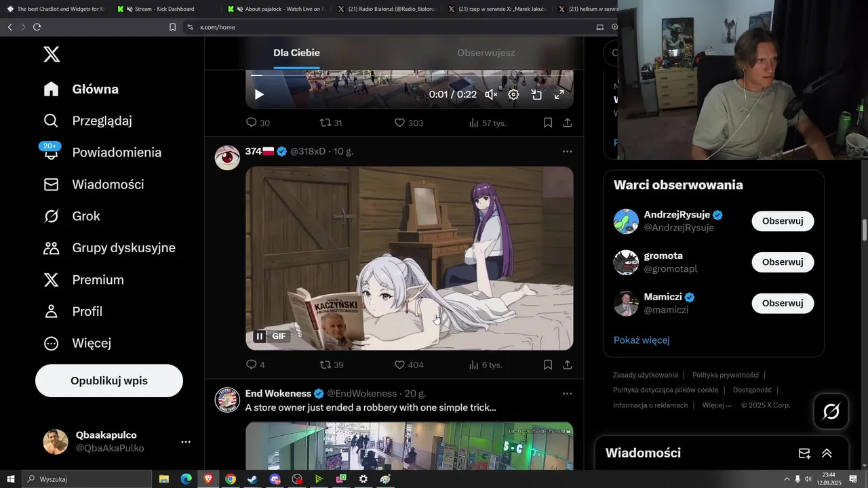Image resolution: width=868 pixels, height=488 pixels.
Task: Compose new message in Wiadomości drawer
Action: pos(804,453)
